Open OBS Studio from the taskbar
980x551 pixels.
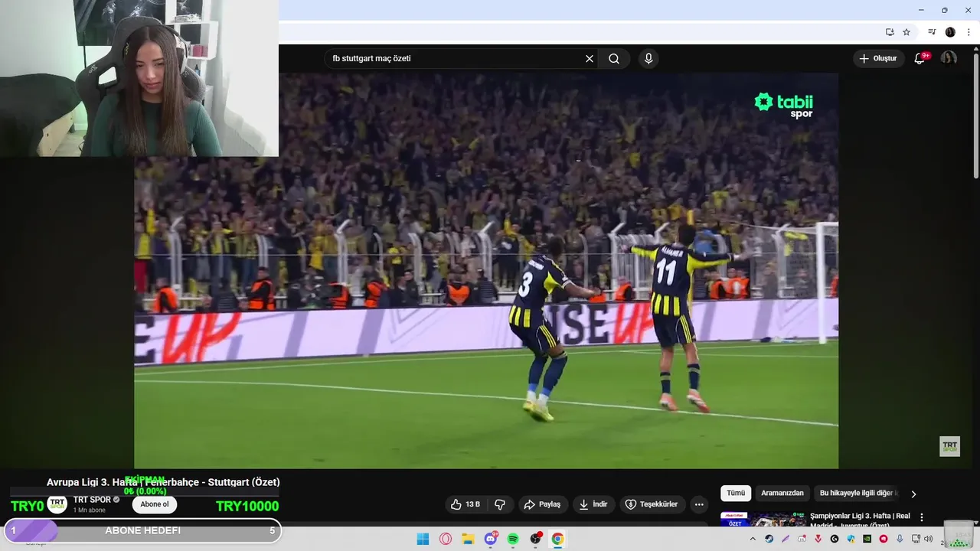click(535, 539)
